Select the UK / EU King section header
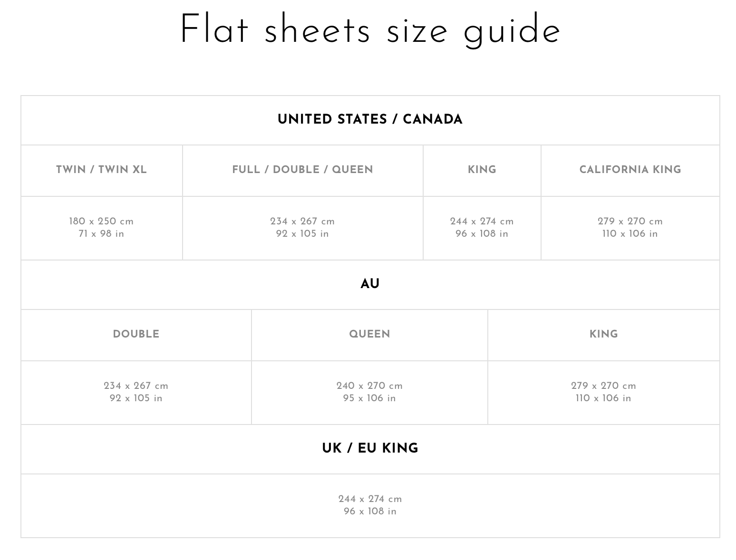This screenshot has height=560, width=736. (370, 448)
